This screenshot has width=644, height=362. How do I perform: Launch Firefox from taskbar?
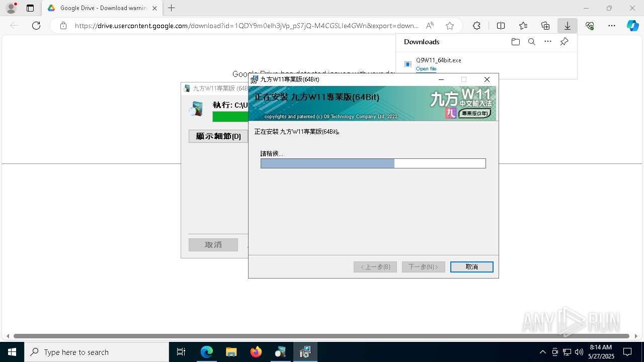point(256,352)
